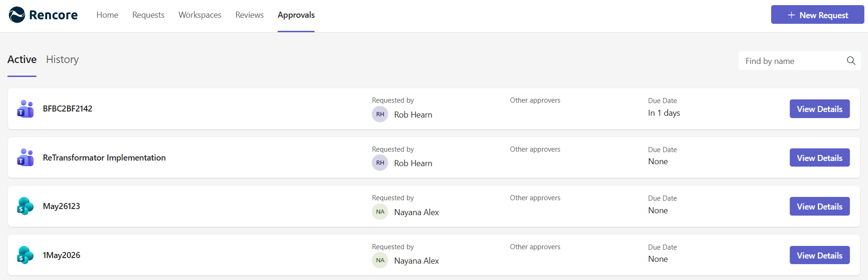Open the Workspaces tab
This screenshot has height=280, width=868.
(200, 15)
